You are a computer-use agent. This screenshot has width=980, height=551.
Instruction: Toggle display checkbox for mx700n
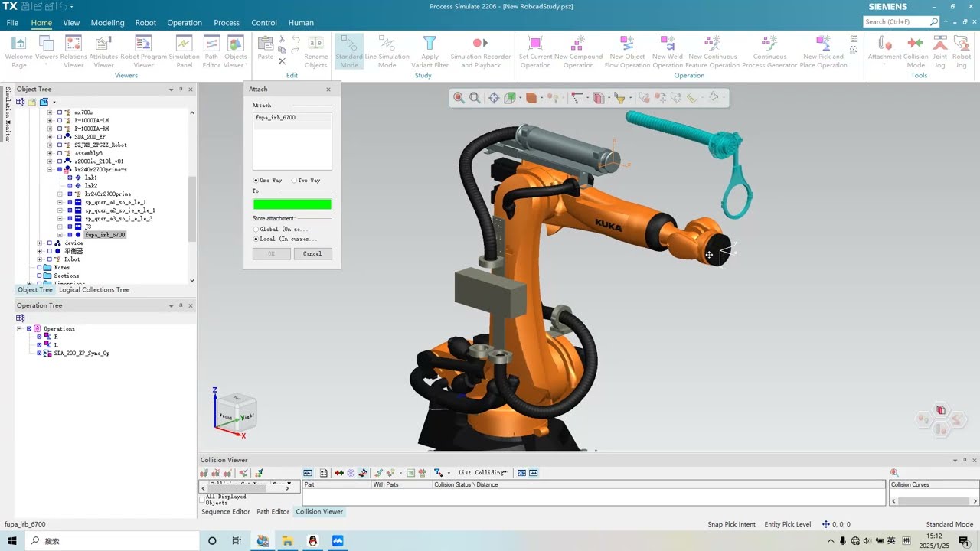[x=60, y=112]
